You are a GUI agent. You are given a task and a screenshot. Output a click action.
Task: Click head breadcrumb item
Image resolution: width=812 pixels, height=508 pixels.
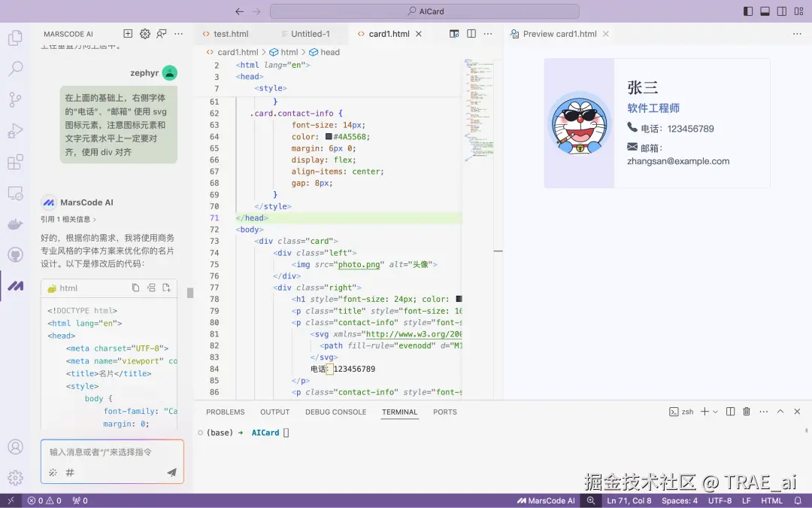pyautogui.click(x=324, y=52)
